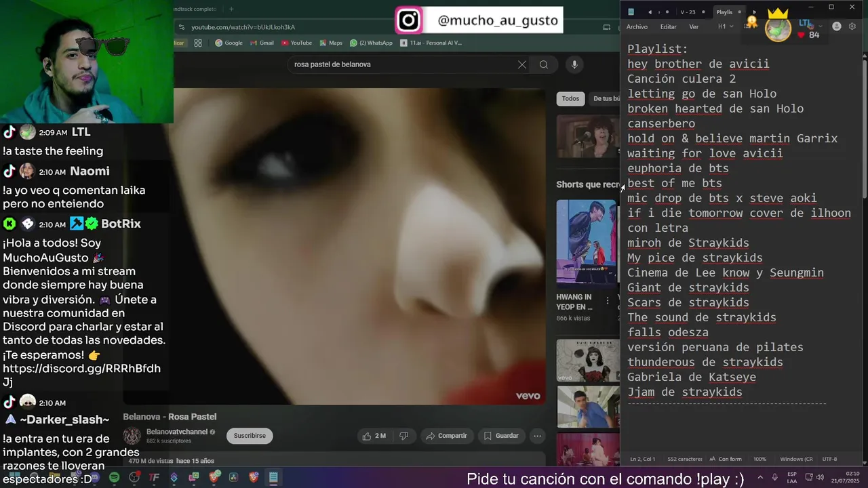The width and height of the screenshot is (868, 488).
Task: Open the site information icon beside the URL
Action: [x=181, y=27]
